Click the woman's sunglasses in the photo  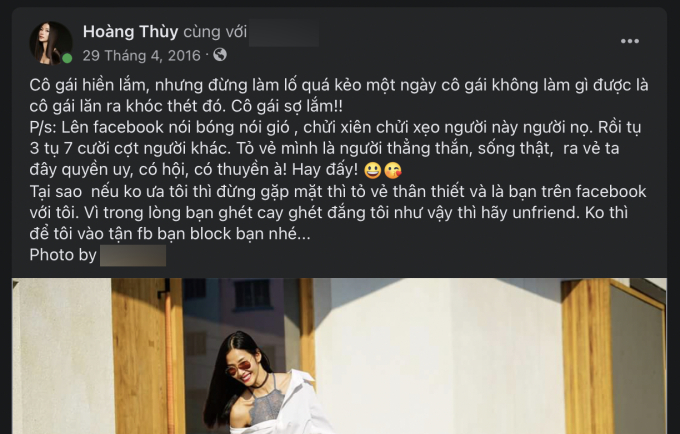[x=239, y=368]
